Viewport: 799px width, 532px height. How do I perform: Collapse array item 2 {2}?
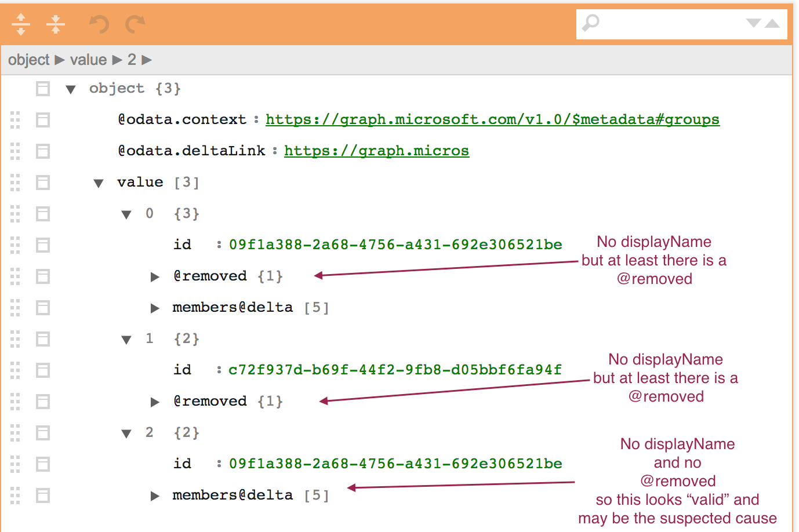[x=126, y=433]
